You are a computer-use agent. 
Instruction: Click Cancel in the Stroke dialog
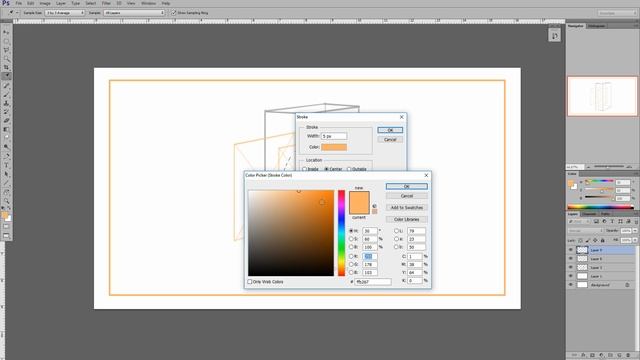(390, 140)
